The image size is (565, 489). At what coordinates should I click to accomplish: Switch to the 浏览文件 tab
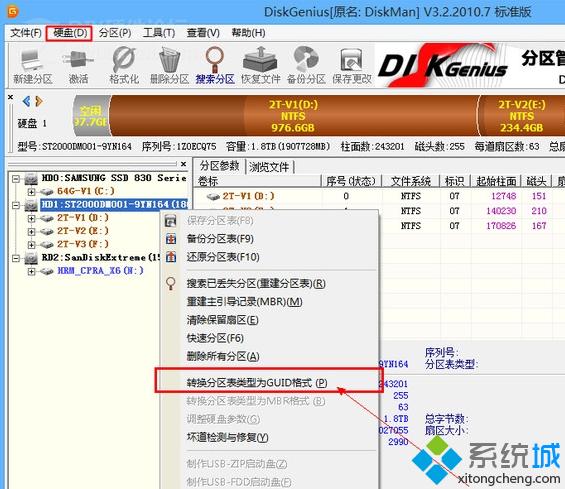pos(269,167)
